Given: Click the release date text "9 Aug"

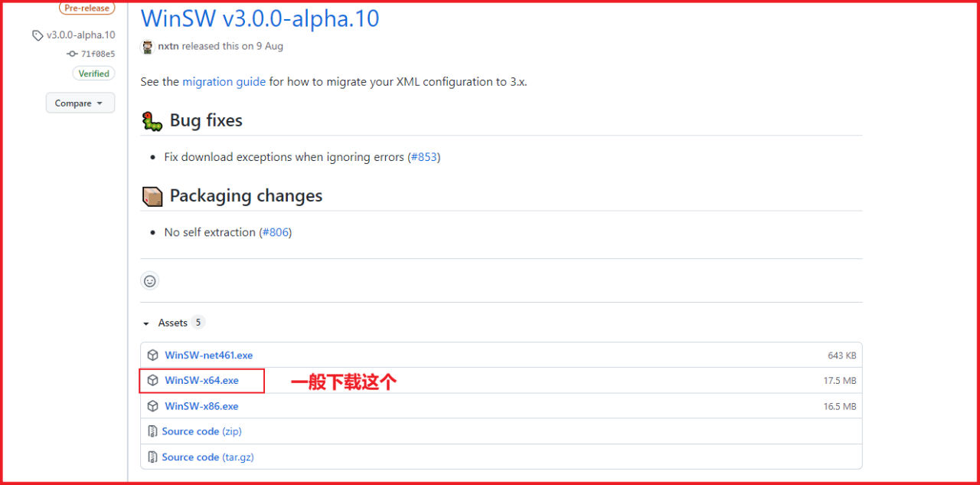Looking at the screenshot, I should coord(270,46).
